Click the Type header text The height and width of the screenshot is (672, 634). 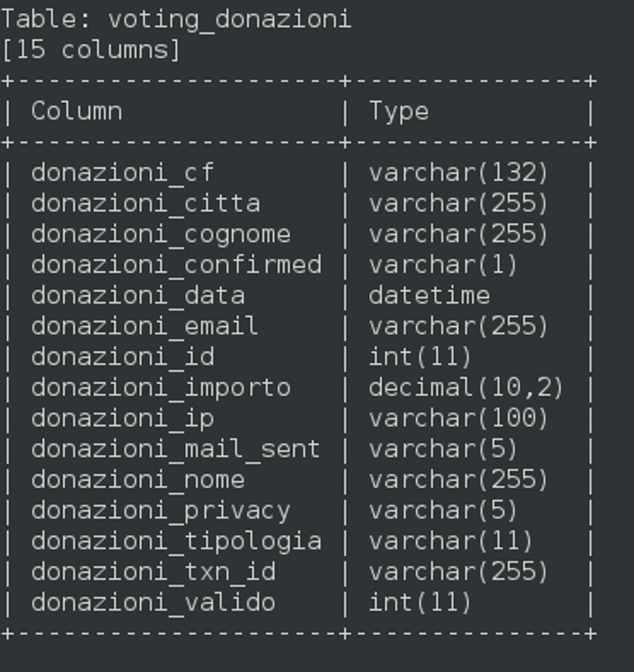[x=399, y=111]
